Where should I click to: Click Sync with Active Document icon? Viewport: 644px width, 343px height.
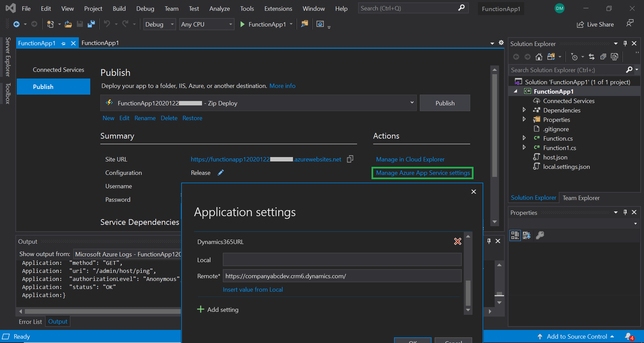tap(592, 57)
